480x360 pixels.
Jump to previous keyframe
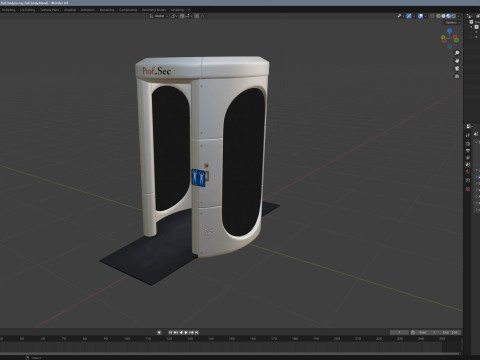(x=176, y=332)
